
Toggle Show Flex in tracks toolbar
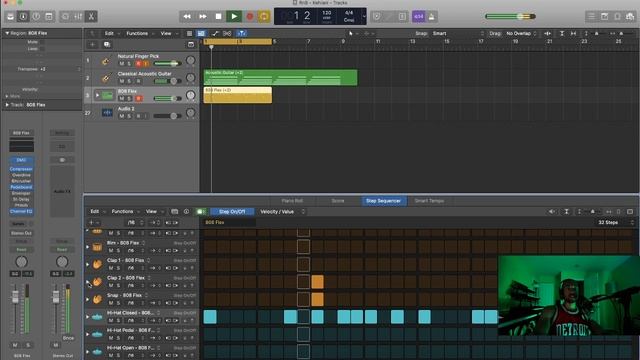(227, 33)
